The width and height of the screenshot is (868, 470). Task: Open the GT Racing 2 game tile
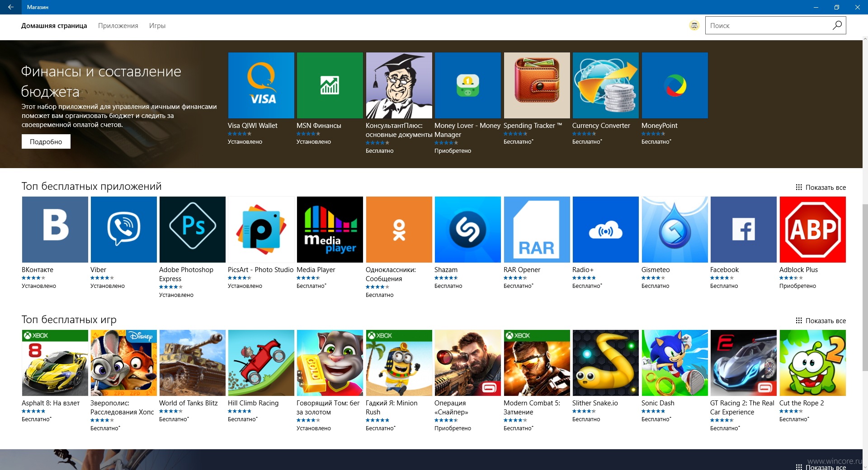click(x=744, y=363)
